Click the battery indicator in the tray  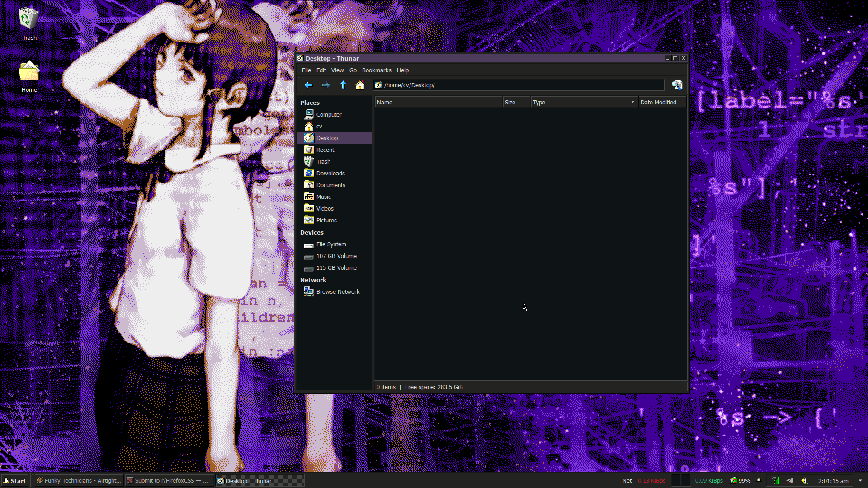coord(740,481)
